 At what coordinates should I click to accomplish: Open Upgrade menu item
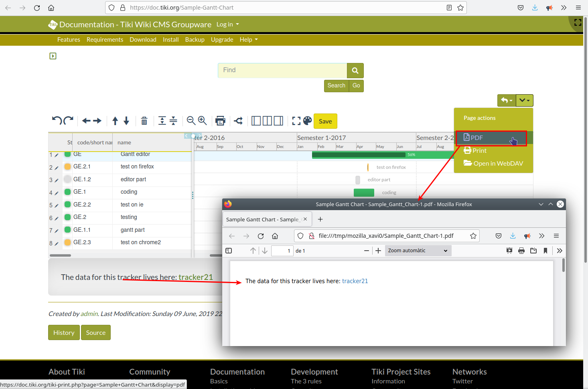tap(222, 40)
